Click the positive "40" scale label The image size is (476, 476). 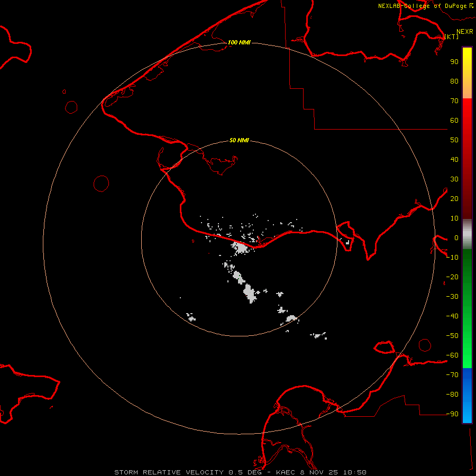(x=454, y=159)
